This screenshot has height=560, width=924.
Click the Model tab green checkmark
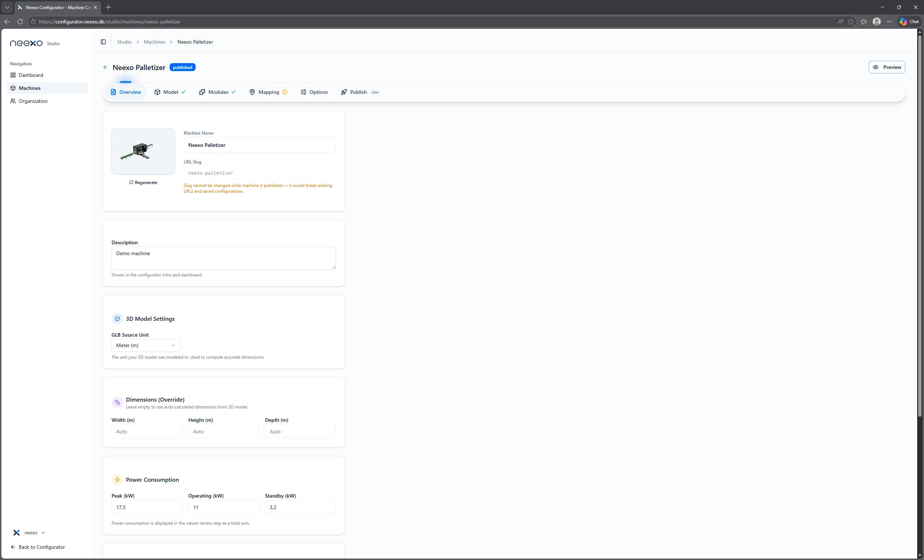(x=183, y=92)
